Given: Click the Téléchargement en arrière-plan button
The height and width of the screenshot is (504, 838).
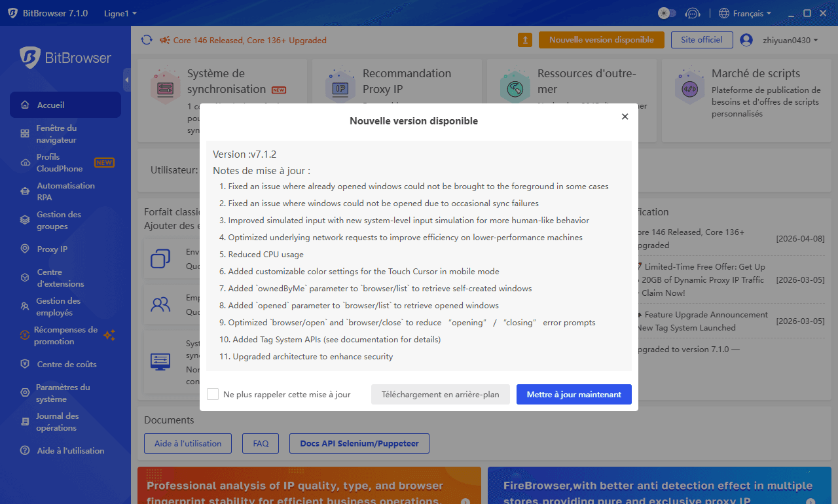Looking at the screenshot, I should 441,395.
